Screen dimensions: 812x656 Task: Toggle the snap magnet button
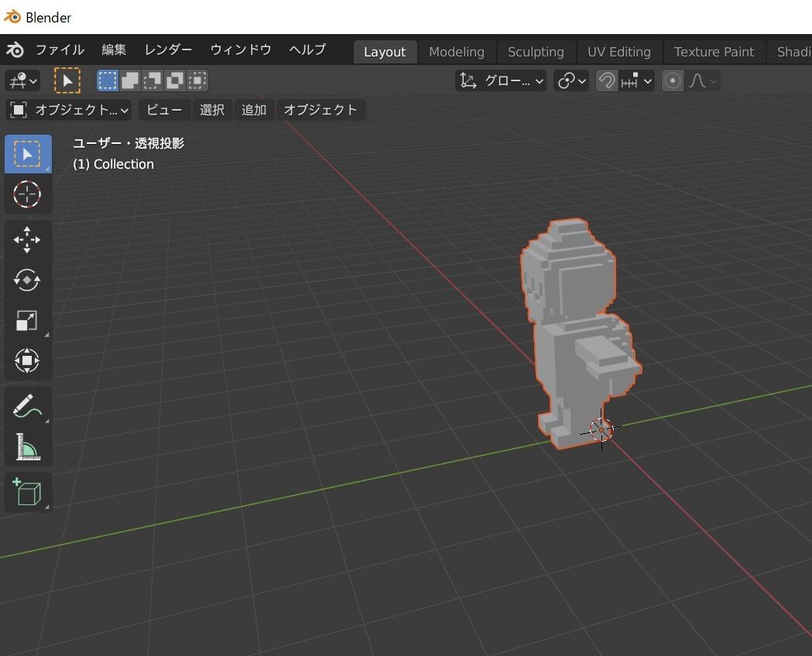pos(607,80)
